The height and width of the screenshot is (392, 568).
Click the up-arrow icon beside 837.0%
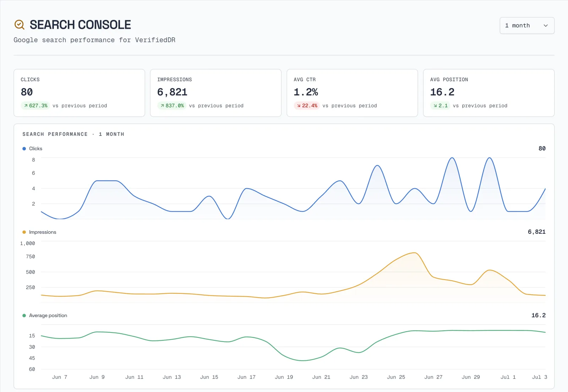click(x=162, y=106)
